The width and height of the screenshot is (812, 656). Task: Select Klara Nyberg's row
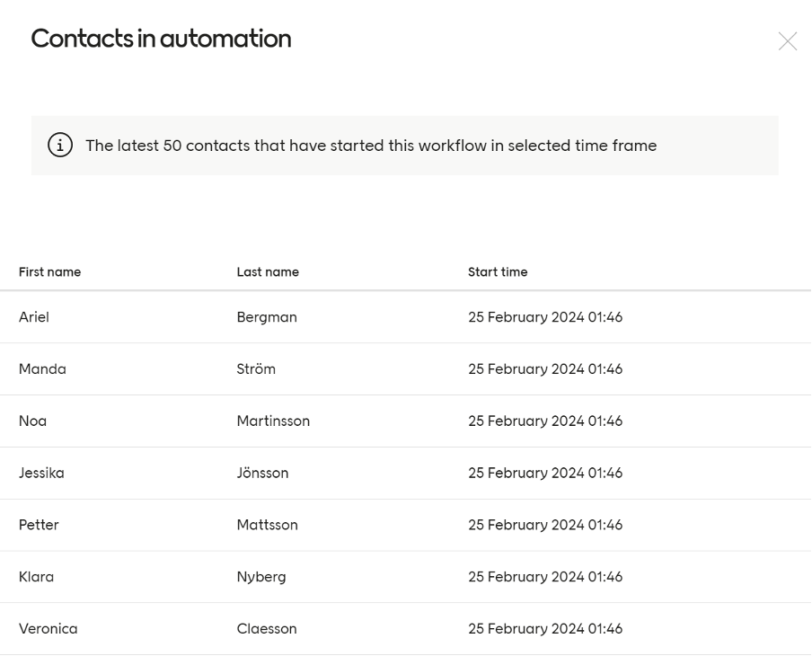[x=37, y=577]
